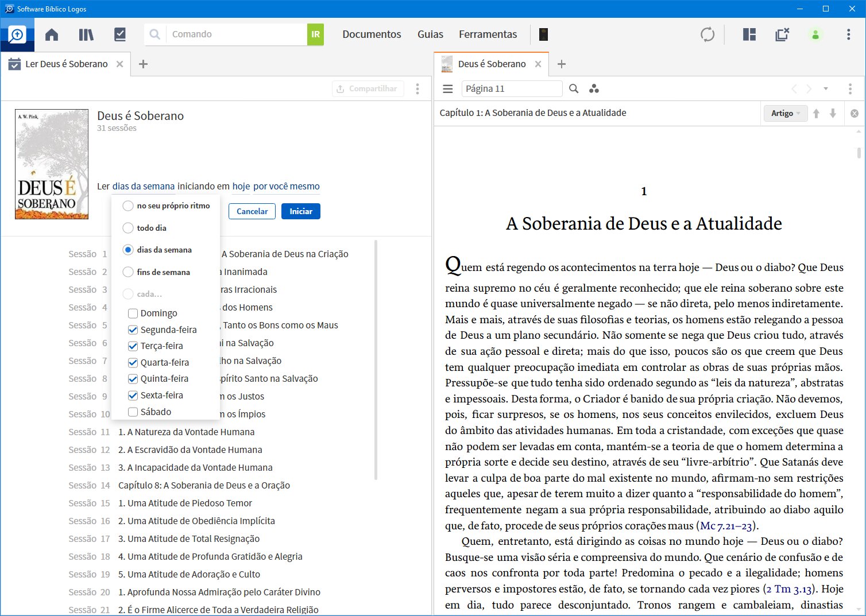This screenshot has height=616, width=866.
Task: Click the magnifier in the command box
Action: pos(155,34)
